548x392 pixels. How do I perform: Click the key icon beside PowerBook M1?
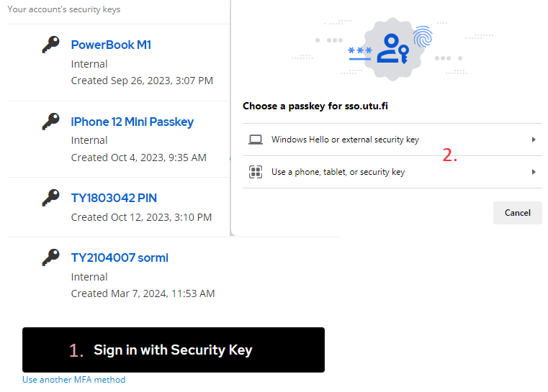pyautogui.click(x=50, y=45)
